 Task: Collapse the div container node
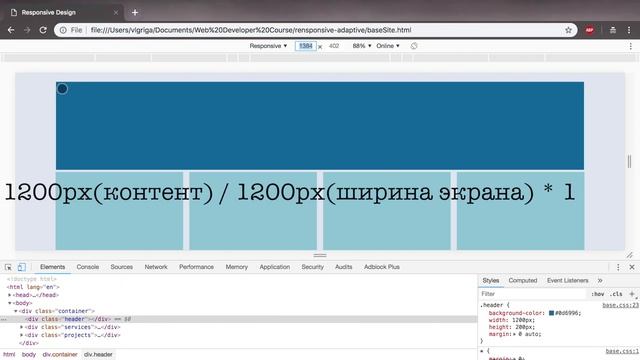(x=16, y=311)
